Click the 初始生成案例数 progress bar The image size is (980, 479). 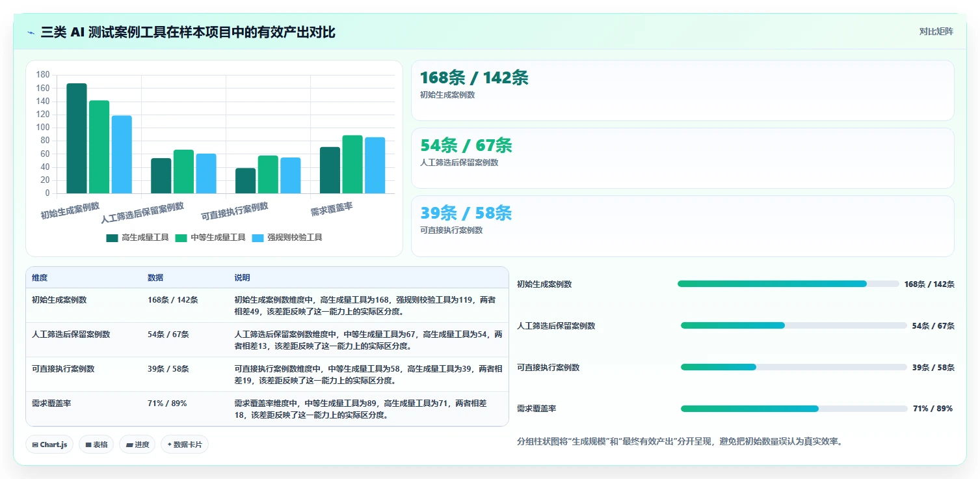tap(788, 284)
